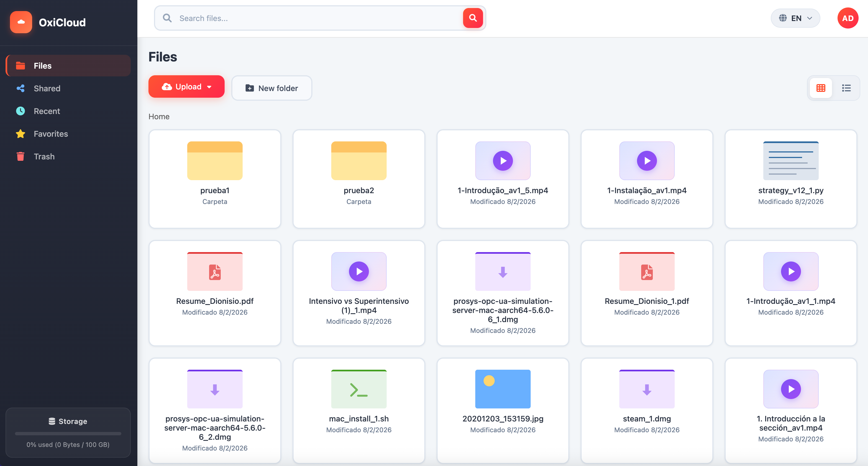Open the Shared section

47,88
